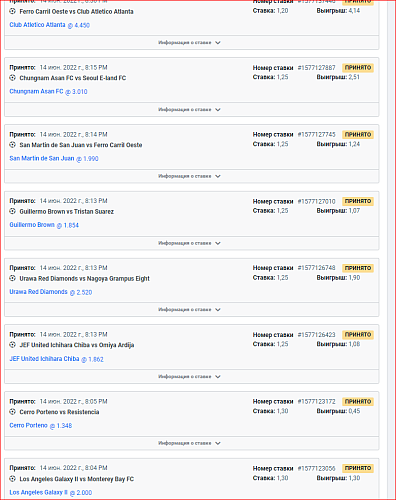
Task: Expand bet information under JEF United Ichihara Chiba bet
Action: click(x=192, y=377)
